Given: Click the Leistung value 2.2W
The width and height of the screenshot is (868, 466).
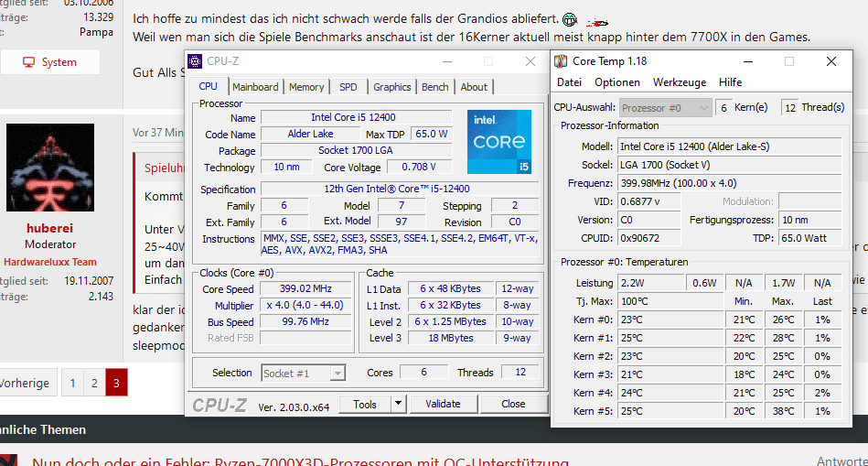Looking at the screenshot, I should pyautogui.click(x=651, y=283).
